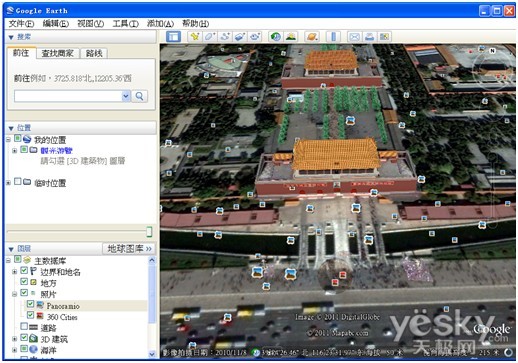Viewport: 518px width, 363px height.
Task: Open the historical imagery clock icon
Action: (x=275, y=36)
